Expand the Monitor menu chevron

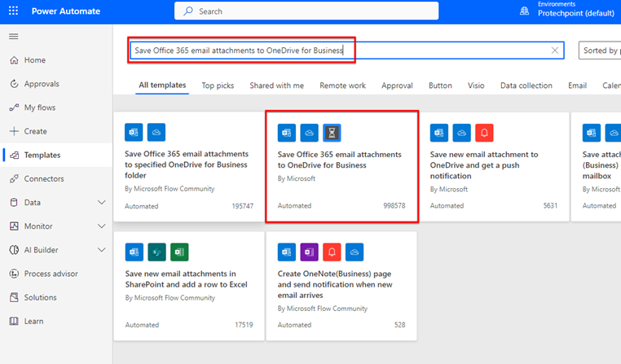[x=101, y=226]
